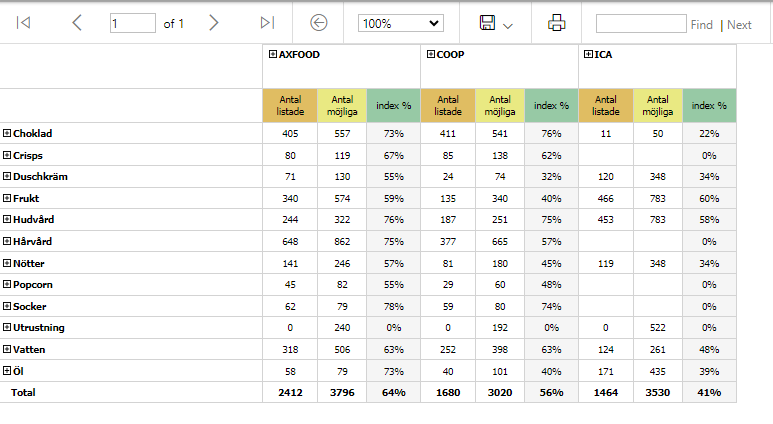Expand the Popcorn row
773x424 pixels.
click(x=7, y=284)
